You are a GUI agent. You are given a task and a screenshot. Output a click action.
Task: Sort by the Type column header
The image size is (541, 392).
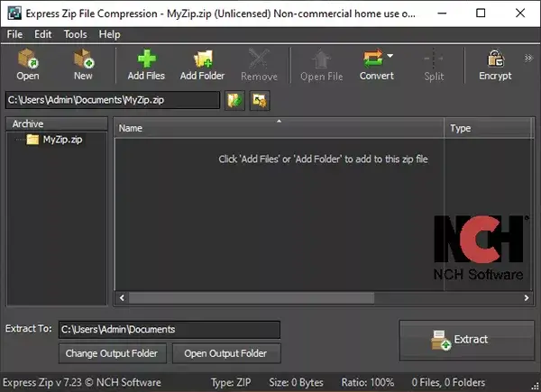[x=489, y=128]
